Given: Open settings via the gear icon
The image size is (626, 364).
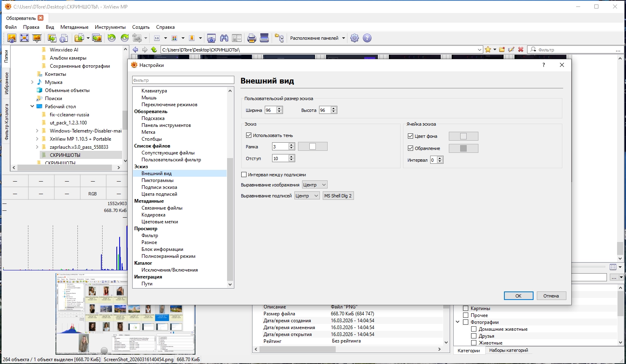Looking at the screenshot, I should pos(354,38).
